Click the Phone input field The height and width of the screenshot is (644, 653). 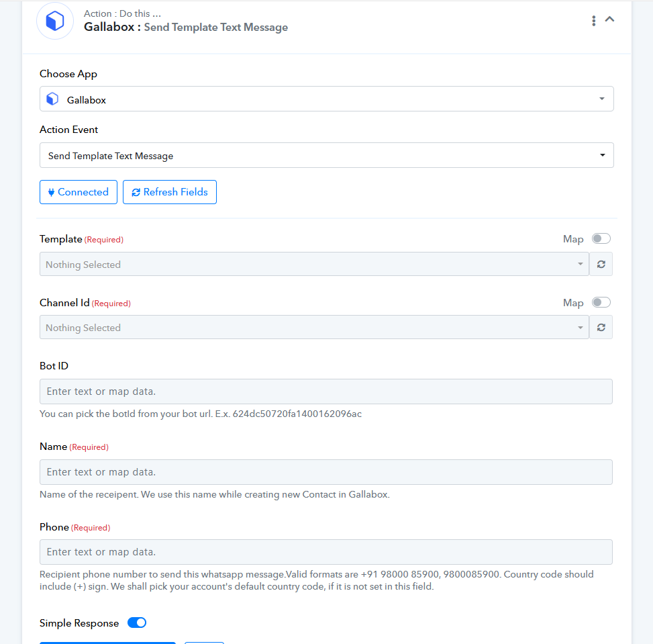(x=326, y=552)
